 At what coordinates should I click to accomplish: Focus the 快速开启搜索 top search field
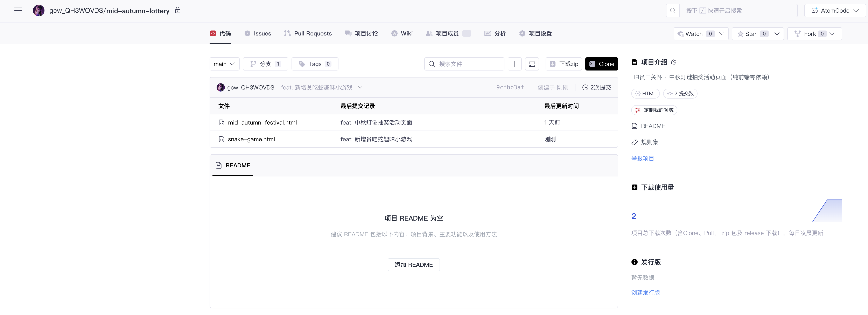point(738,11)
